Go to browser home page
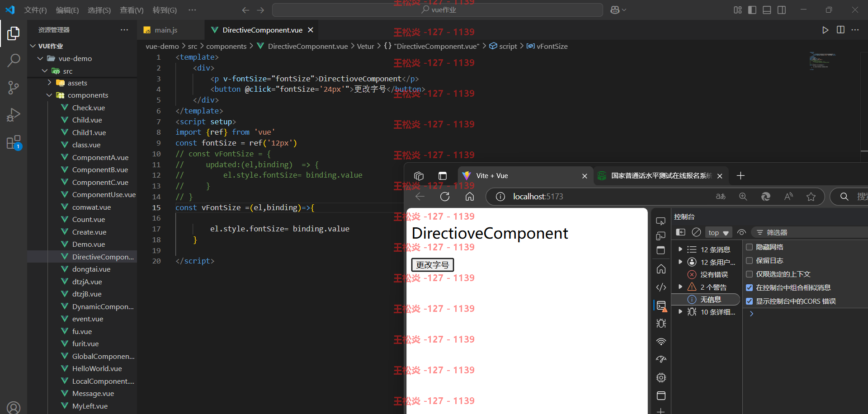This screenshot has height=414, width=868. click(470, 197)
